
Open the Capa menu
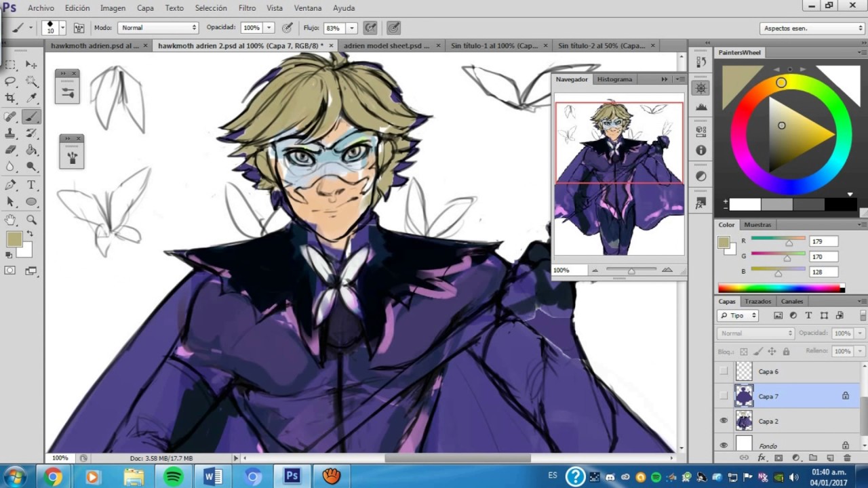(x=145, y=8)
